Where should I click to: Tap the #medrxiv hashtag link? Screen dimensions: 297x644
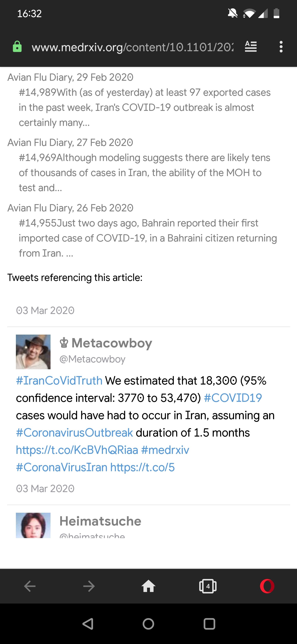click(165, 450)
